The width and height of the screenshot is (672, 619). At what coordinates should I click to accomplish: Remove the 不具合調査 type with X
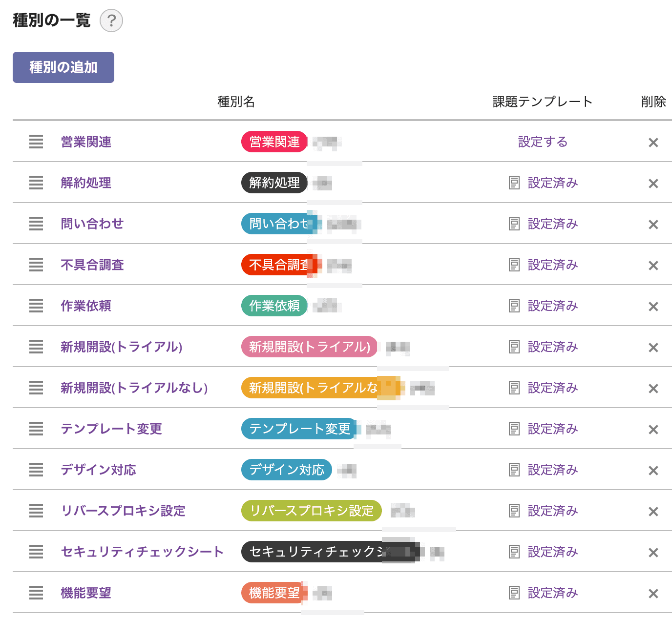click(653, 266)
